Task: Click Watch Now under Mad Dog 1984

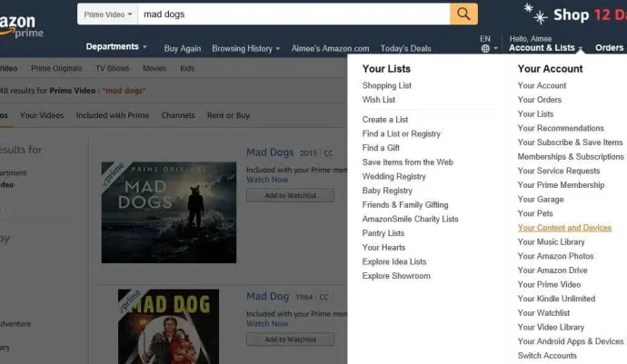Action: (x=267, y=323)
